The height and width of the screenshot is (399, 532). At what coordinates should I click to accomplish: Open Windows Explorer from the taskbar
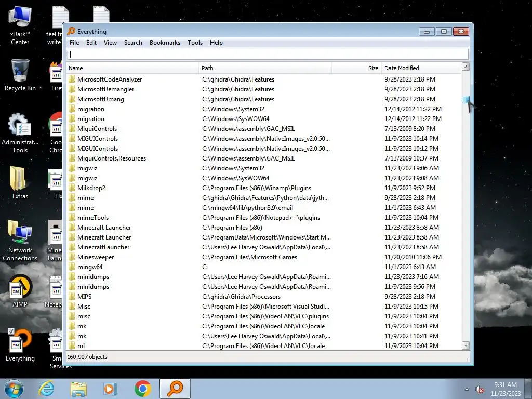(78, 389)
